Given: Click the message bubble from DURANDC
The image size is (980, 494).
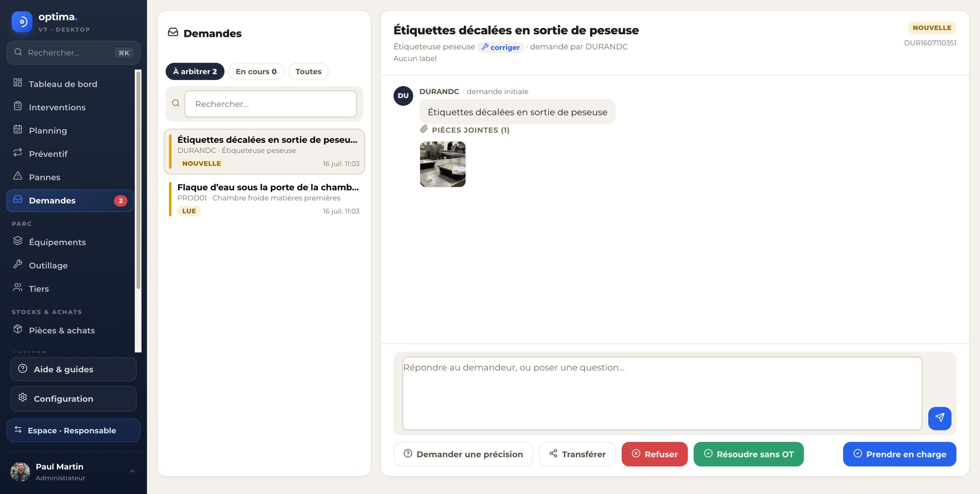Looking at the screenshot, I should [x=517, y=112].
